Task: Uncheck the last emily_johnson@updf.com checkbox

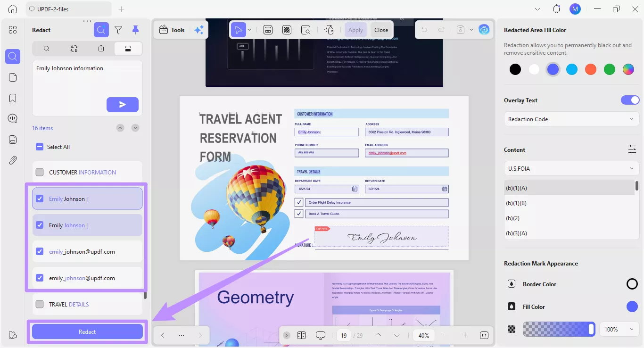Action: click(x=40, y=278)
